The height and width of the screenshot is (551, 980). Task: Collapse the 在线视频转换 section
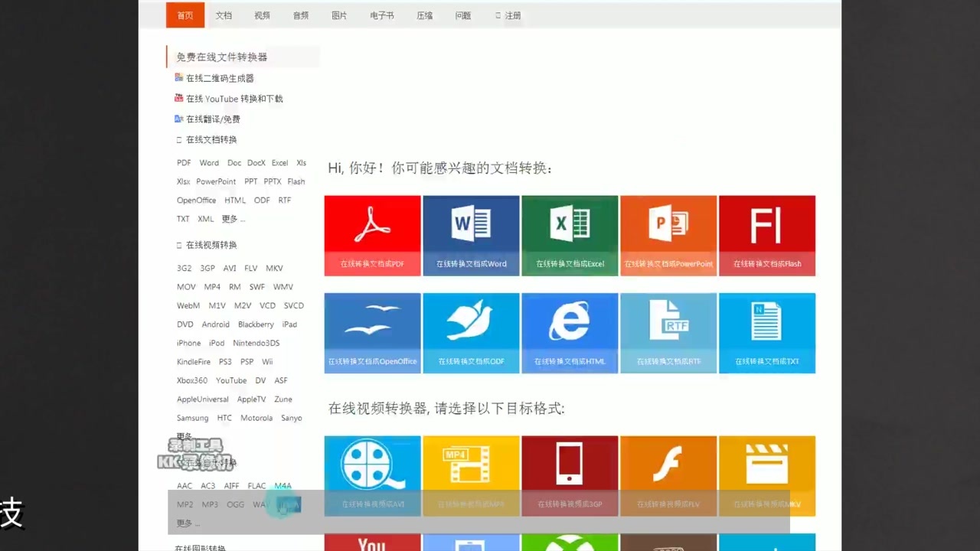(207, 245)
